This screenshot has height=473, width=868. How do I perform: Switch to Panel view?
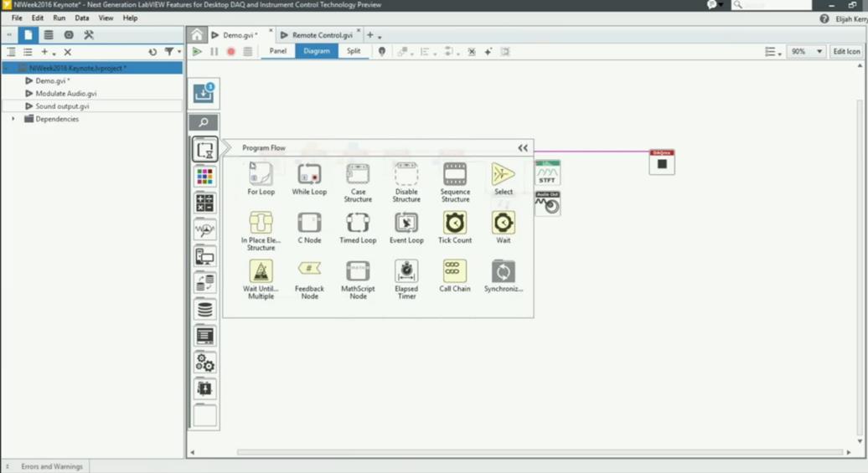point(277,51)
